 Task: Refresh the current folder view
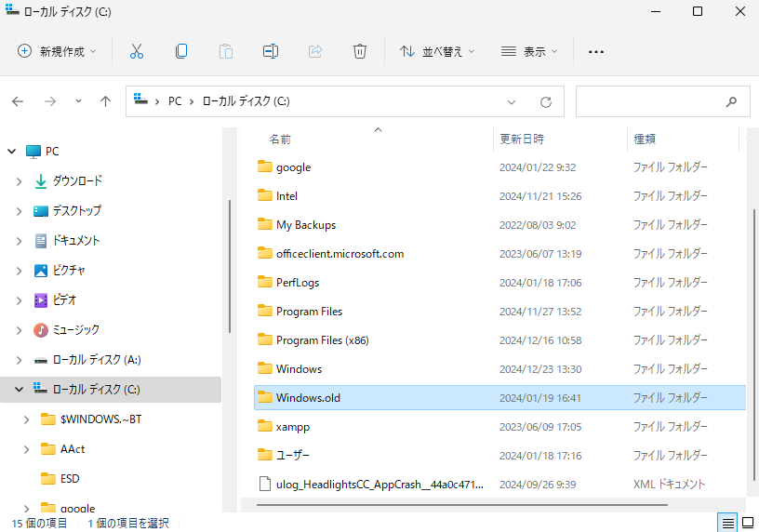click(546, 102)
